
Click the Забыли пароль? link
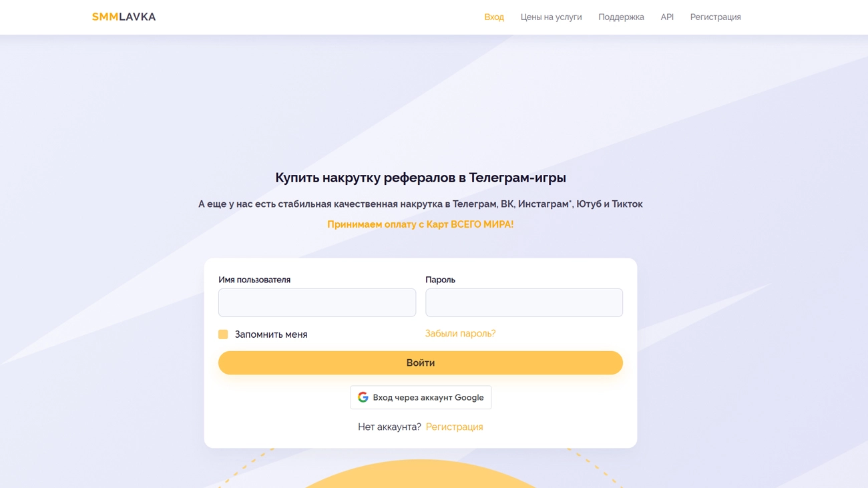(461, 332)
